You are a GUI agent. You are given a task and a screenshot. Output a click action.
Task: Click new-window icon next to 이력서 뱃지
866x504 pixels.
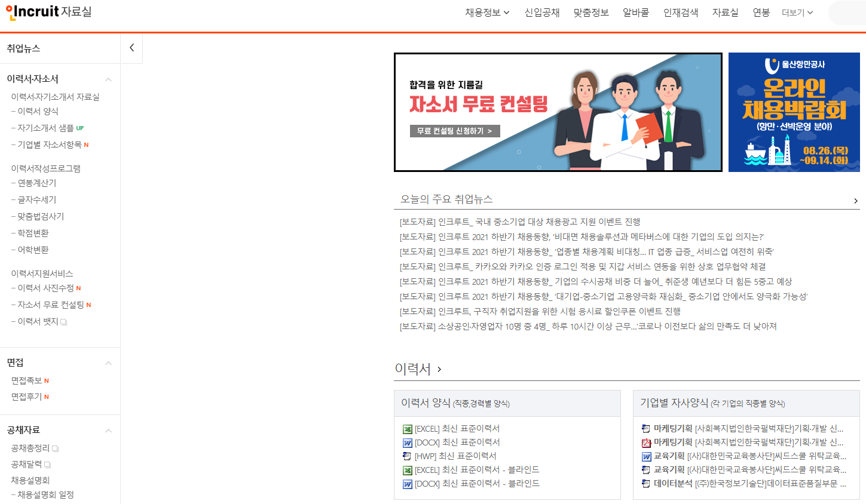click(x=64, y=322)
